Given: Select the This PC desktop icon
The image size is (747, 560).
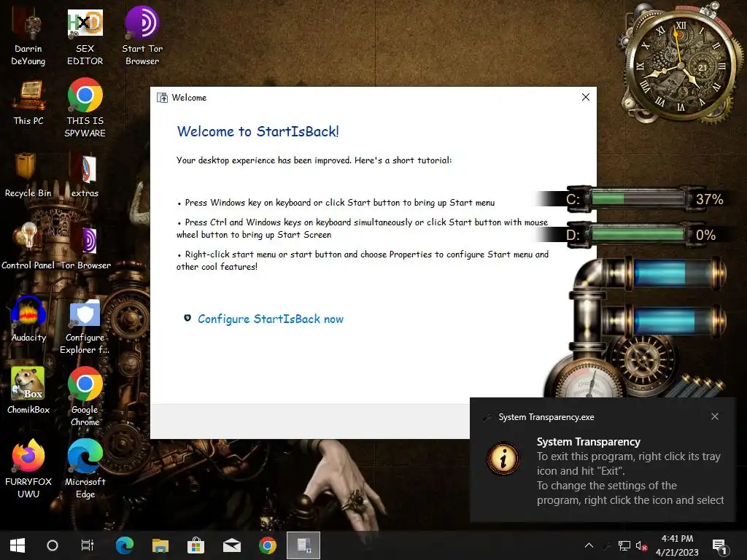Looking at the screenshot, I should point(28,104).
